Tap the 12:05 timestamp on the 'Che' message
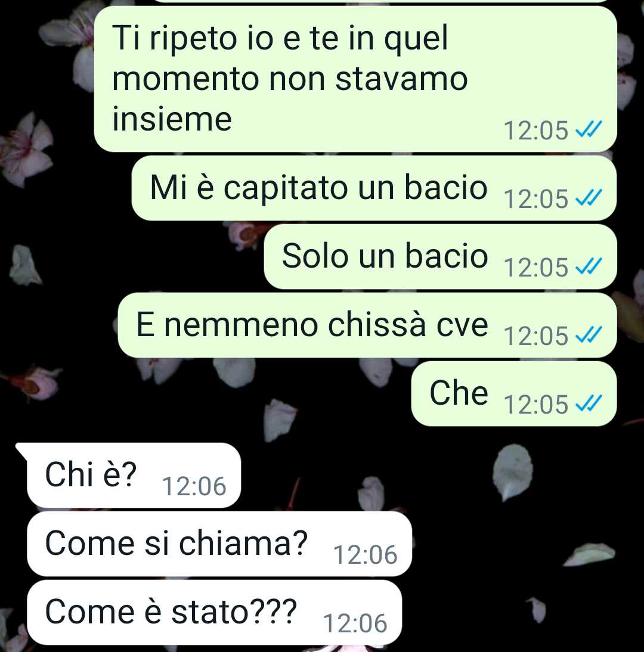The height and width of the screenshot is (652, 644). click(536, 404)
